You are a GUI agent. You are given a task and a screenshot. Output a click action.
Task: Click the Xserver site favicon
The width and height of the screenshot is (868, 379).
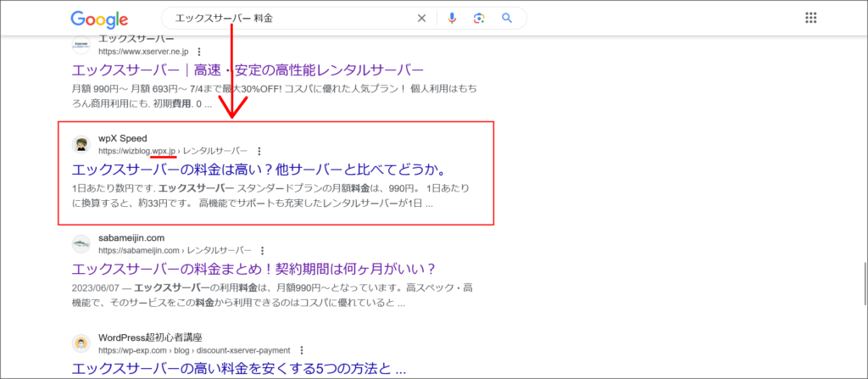81,46
